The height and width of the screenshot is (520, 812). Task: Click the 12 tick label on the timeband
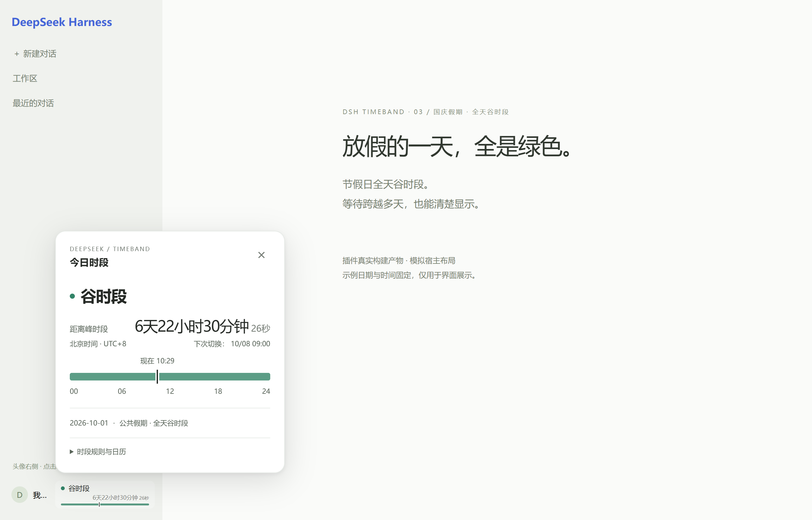click(x=170, y=391)
